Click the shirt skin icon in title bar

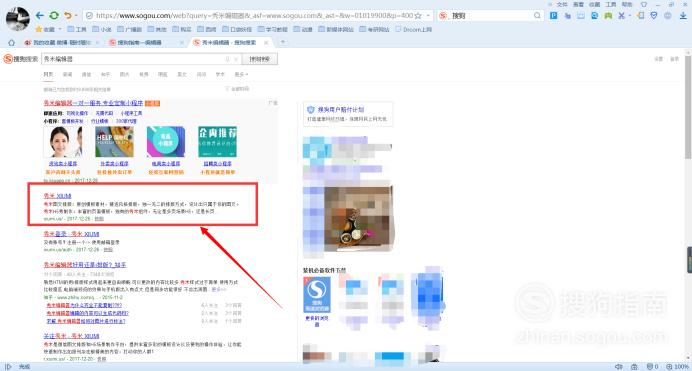tap(644, 4)
